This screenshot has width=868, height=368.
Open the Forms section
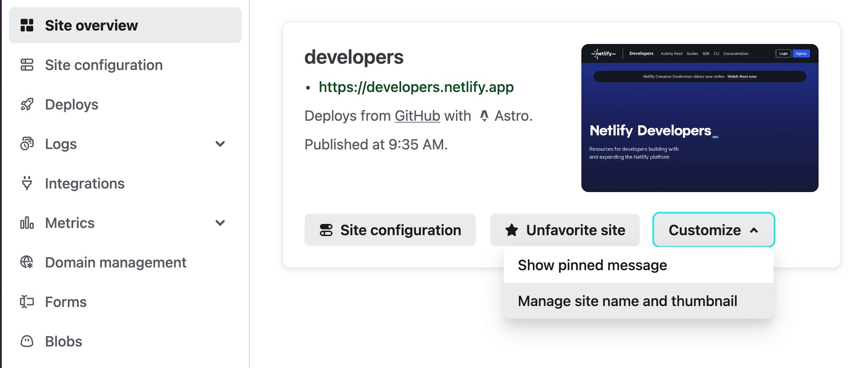tap(125, 302)
